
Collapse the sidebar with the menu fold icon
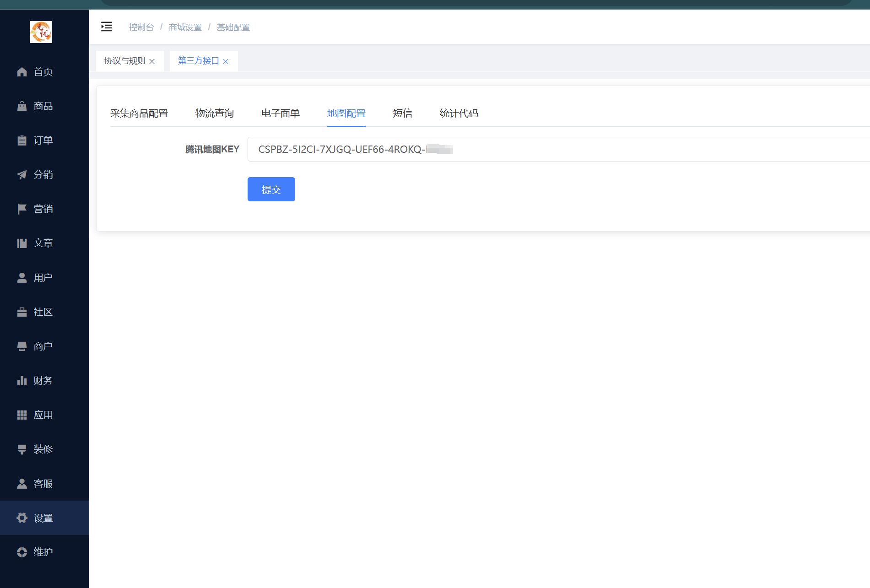coord(107,27)
